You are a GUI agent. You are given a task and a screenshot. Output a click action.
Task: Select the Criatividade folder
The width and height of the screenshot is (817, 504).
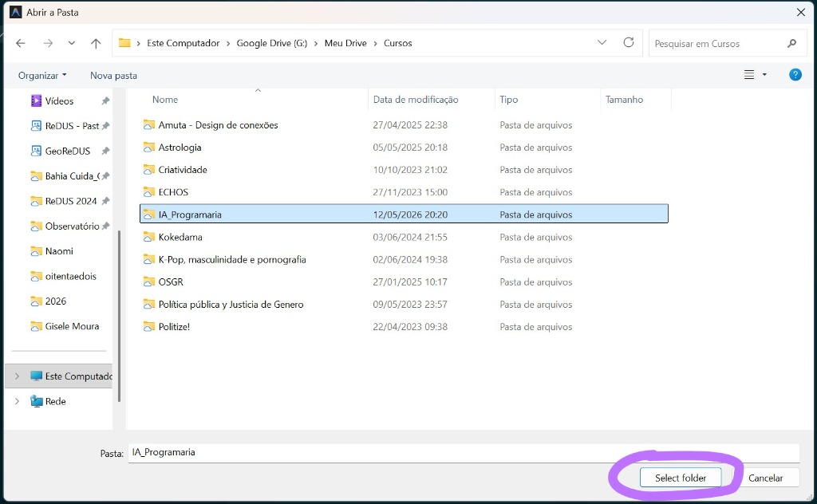coord(183,170)
